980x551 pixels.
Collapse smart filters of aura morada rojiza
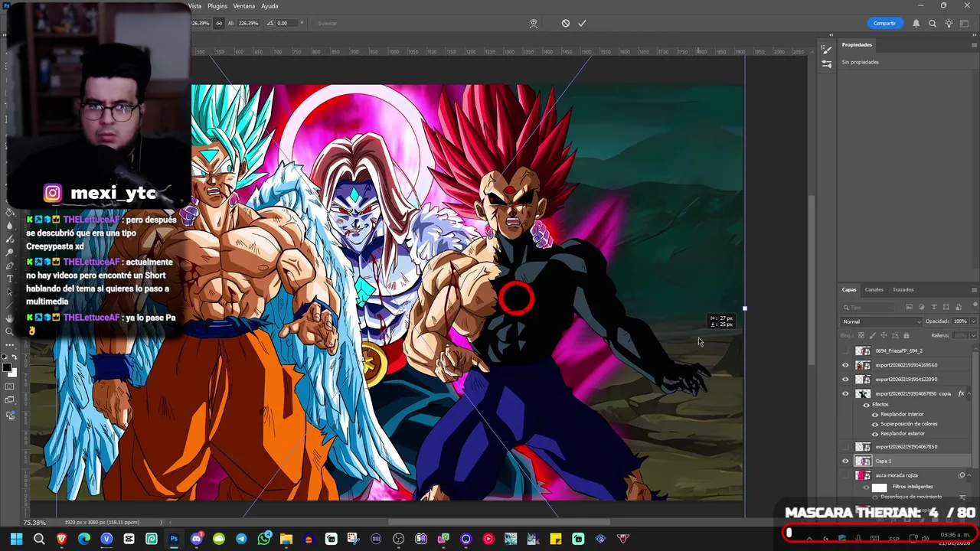tap(969, 475)
